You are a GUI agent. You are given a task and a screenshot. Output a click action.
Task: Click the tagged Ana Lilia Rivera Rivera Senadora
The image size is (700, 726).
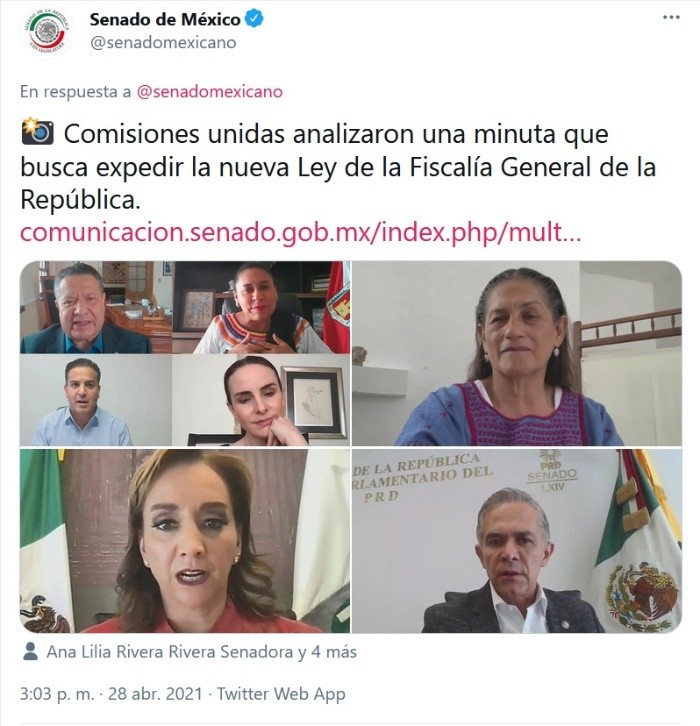pos(170,652)
